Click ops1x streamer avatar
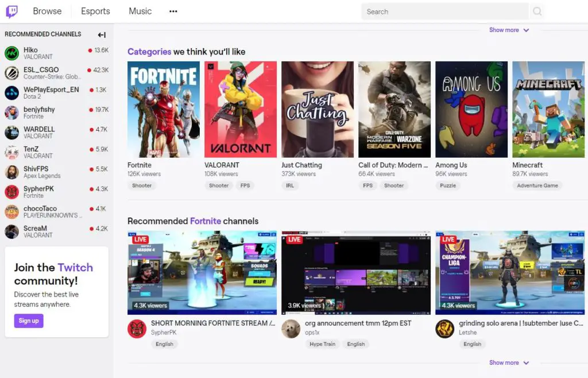The height and width of the screenshot is (378, 588). pyautogui.click(x=291, y=329)
